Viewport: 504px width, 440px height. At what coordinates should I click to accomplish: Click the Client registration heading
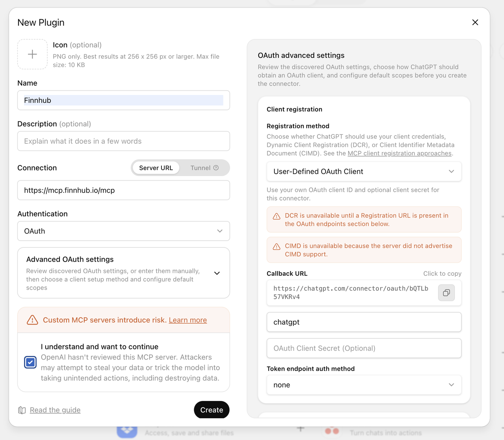(295, 109)
